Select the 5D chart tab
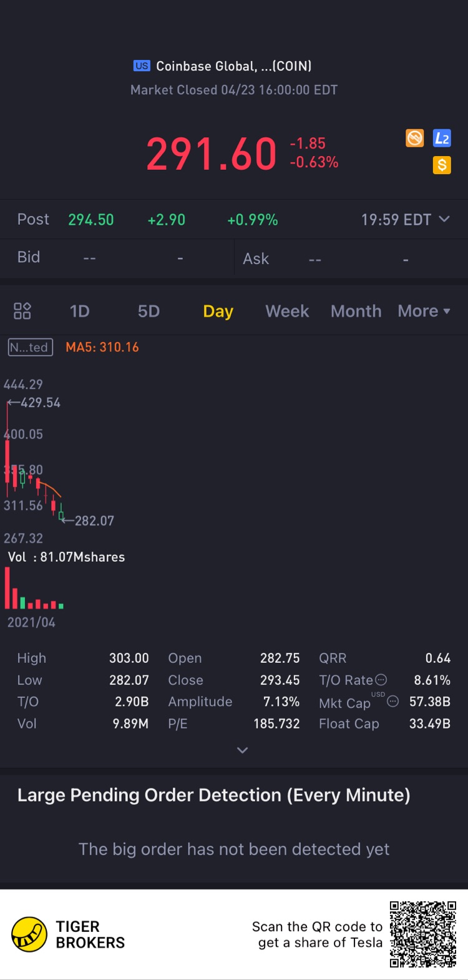Screen dimensions: 468x980 [x=149, y=311]
